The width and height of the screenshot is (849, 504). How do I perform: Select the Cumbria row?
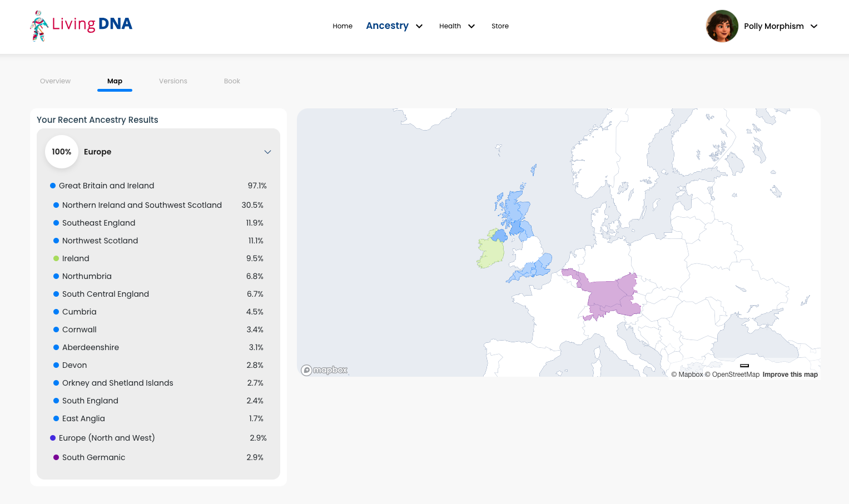pos(158,312)
